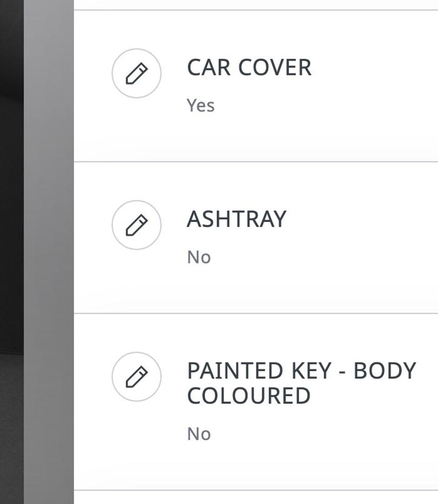Click the divider line above Car Cover
This screenshot has width=438, height=504.
[x=256, y=10]
